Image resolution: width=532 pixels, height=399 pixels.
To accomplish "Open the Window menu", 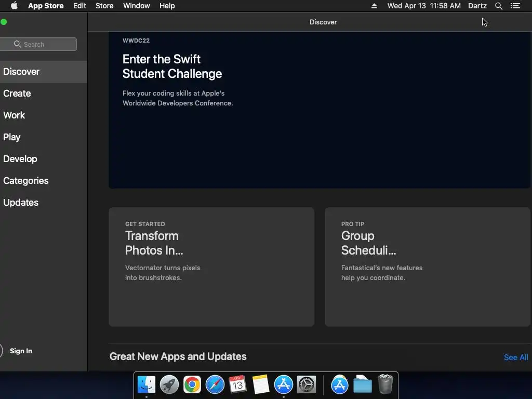I will (137, 6).
